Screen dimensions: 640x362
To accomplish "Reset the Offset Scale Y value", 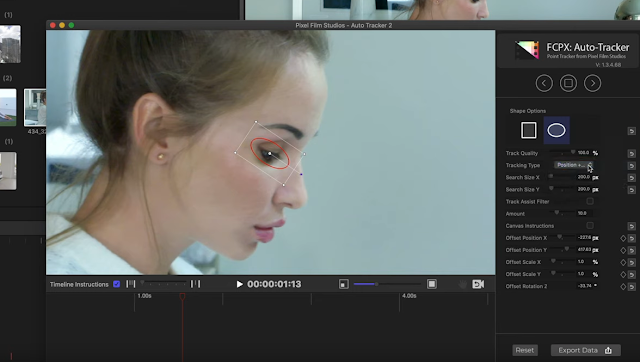I will pos(631,275).
